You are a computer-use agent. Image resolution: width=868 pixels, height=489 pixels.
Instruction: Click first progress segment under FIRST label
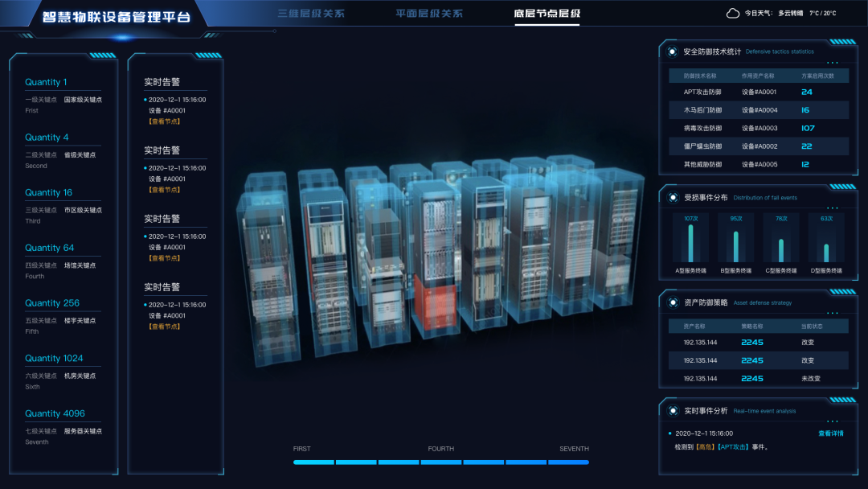[313, 462]
